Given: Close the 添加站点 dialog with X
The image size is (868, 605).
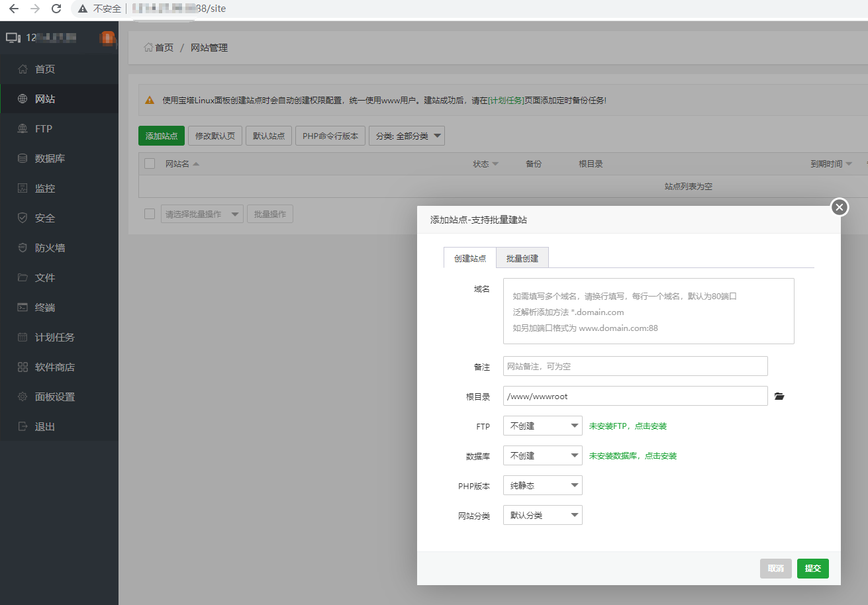Looking at the screenshot, I should pyautogui.click(x=840, y=207).
